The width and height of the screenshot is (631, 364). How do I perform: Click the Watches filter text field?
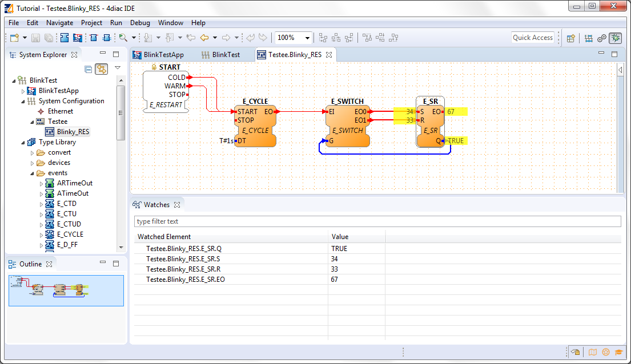pos(377,221)
